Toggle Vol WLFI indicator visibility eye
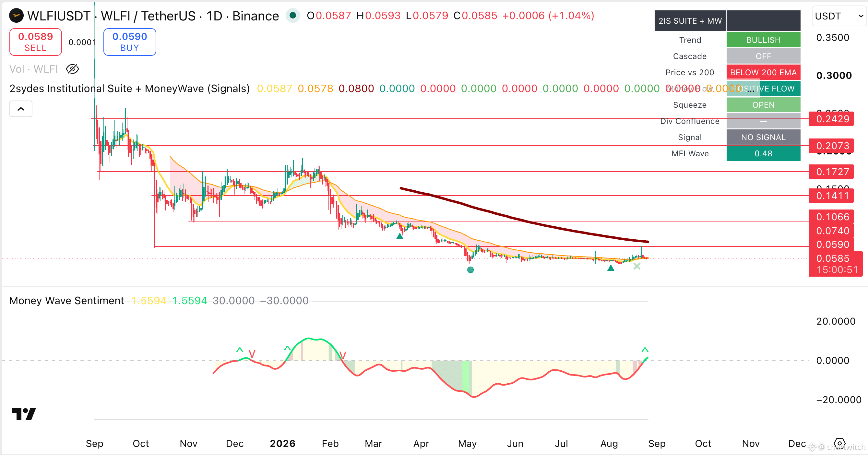868x455 pixels. coord(72,69)
